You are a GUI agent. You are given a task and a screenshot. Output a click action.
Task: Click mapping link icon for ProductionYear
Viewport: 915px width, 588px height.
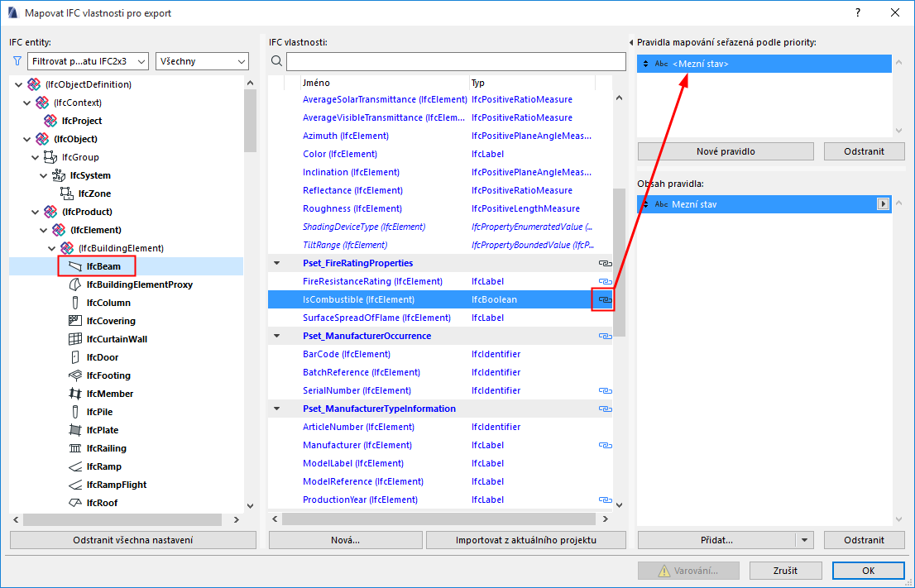[x=605, y=500]
